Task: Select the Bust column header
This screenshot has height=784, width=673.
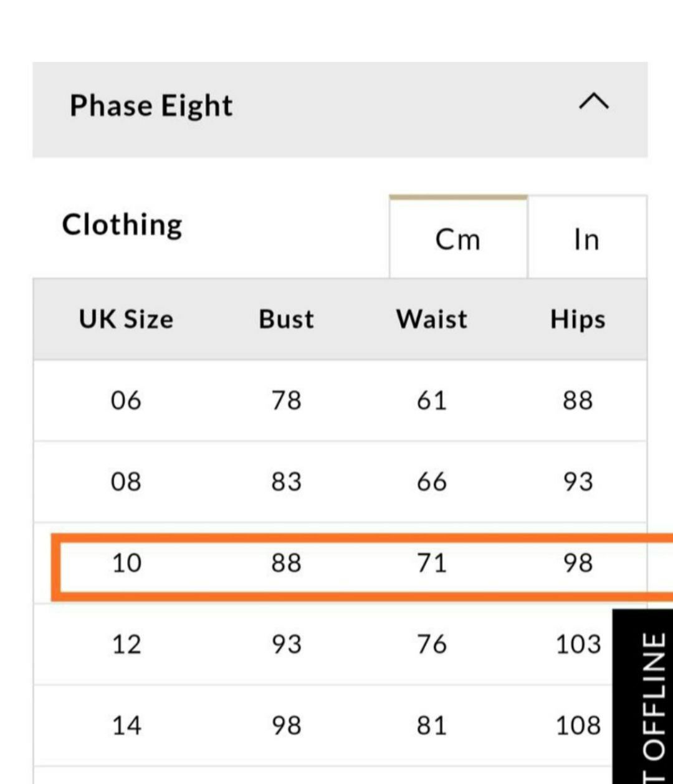Action: [287, 319]
